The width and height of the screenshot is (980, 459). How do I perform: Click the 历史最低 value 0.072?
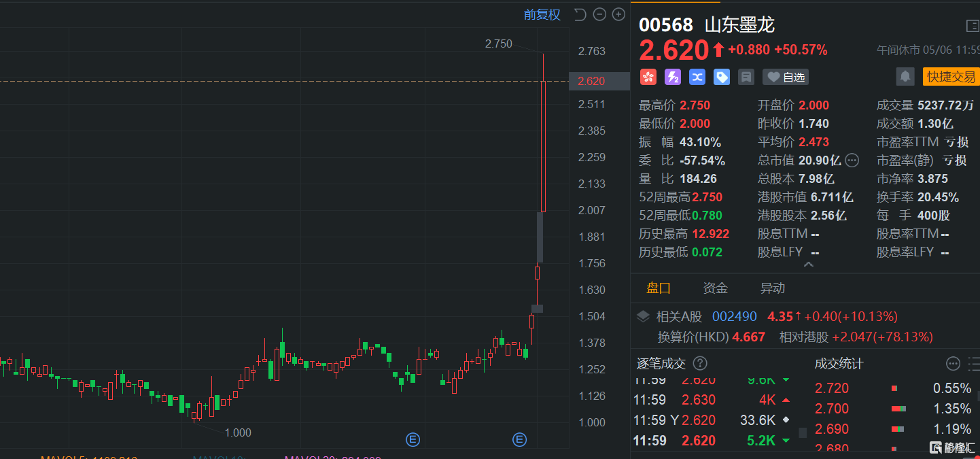pyautogui.click(x=707, y=252)
